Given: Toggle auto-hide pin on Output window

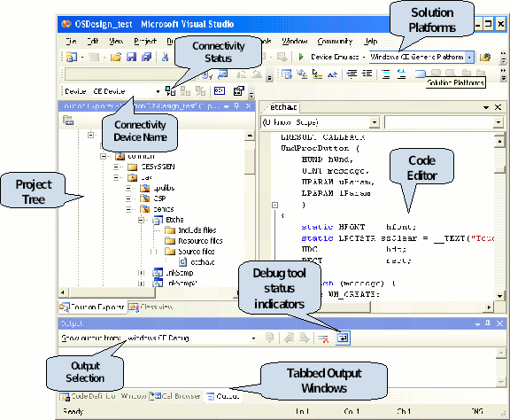Looking at the screenshot, I should point(488,323).
